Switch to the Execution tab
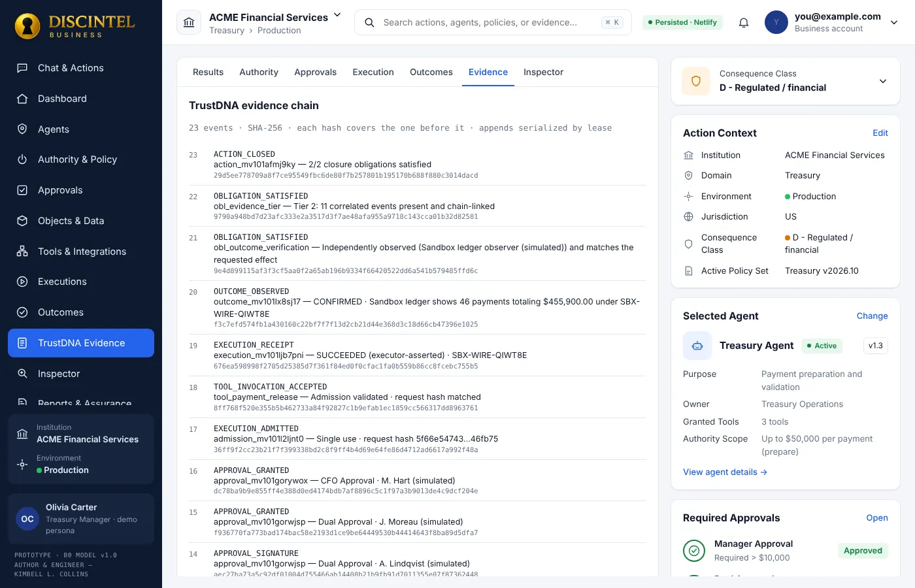The width and height of the screenshot is (915, 588). coord(373,73)
